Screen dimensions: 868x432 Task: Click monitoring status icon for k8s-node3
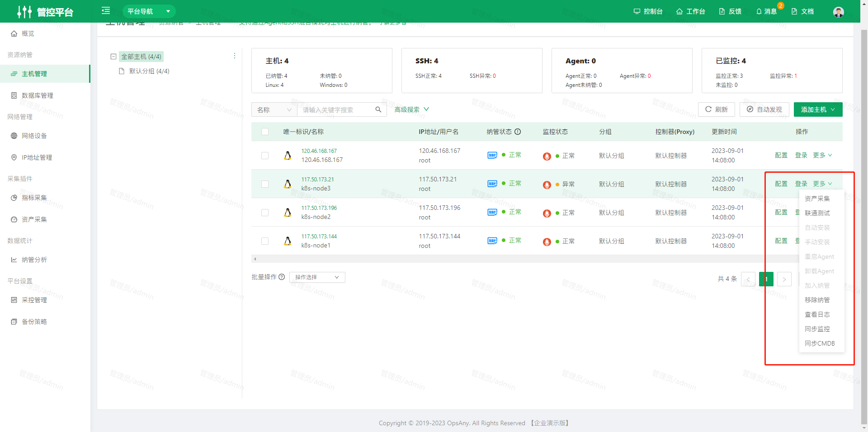click(547, 185)
